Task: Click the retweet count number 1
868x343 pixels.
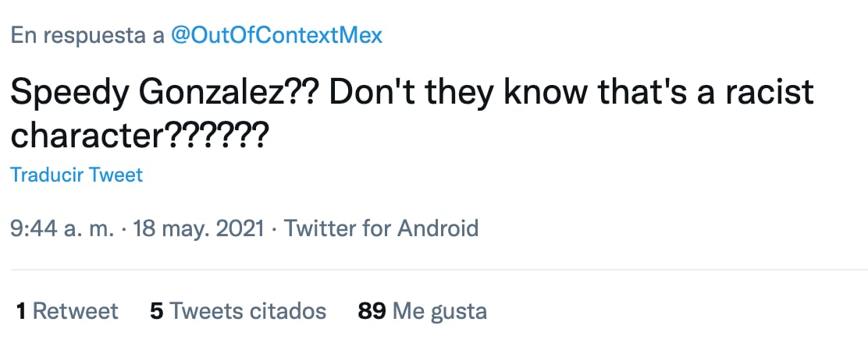Action: coord(21,311)
